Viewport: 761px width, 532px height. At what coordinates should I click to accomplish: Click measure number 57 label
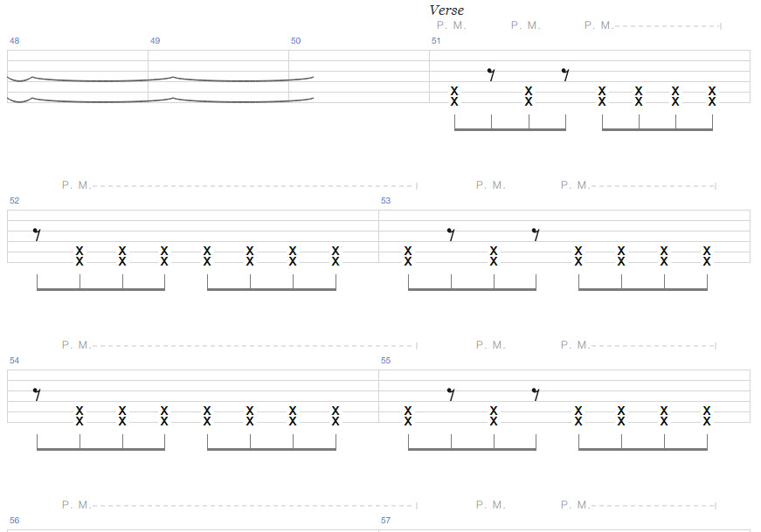tap(385, 521)
